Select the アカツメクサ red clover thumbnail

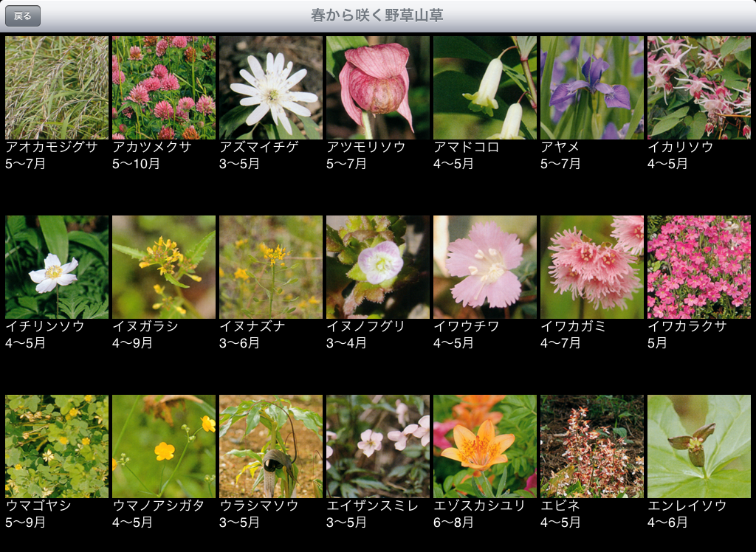(164, 88)
